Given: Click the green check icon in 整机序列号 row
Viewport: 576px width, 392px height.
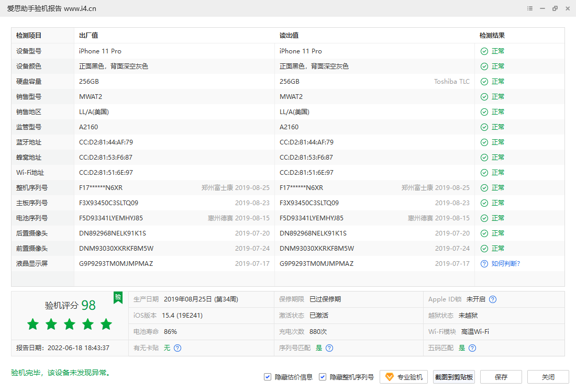Looking at the screenshot, I should click(x=484, y=188).
